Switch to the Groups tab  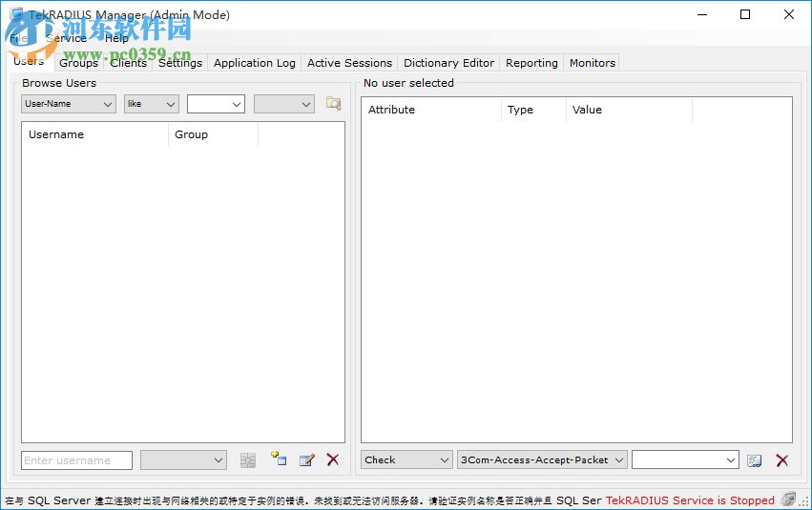click(x=78, y=63)
